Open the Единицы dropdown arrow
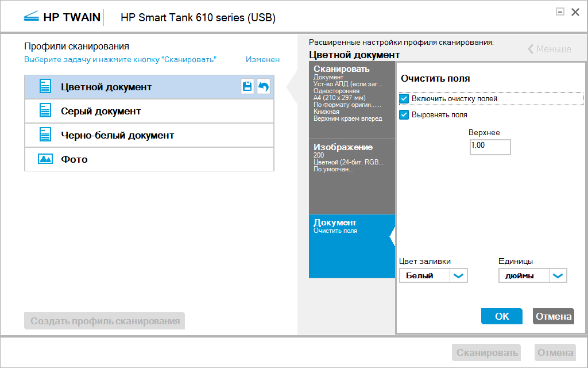588x368 pixels. [x=558, y=275]
